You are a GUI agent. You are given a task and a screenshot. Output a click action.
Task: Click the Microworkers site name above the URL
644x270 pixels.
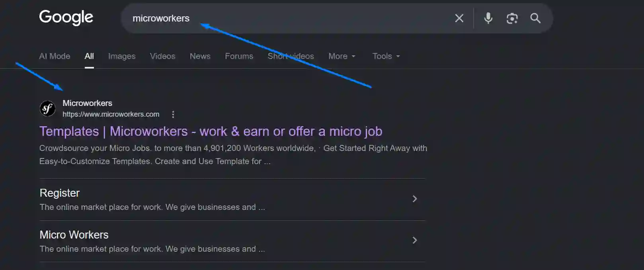coord(87,103)
